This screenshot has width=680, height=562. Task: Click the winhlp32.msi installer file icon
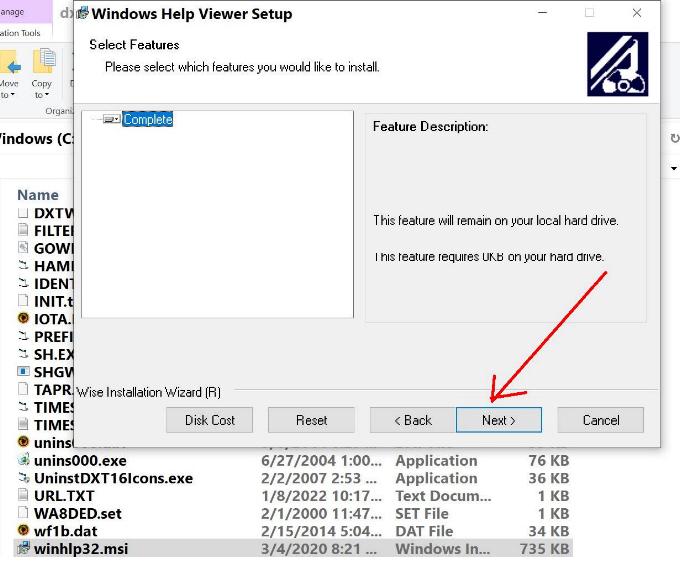click(x=23, y=548)
